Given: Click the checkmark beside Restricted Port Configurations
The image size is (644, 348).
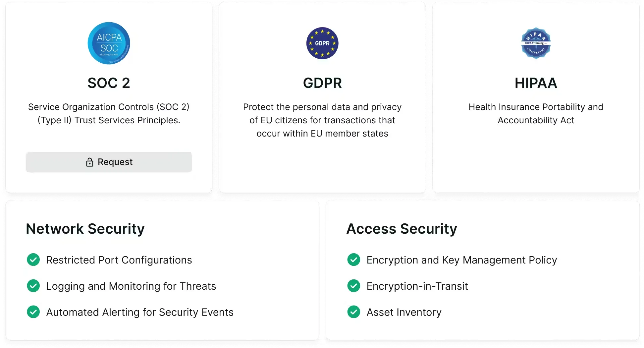Looking at the screenshot, I should [33, 260].
